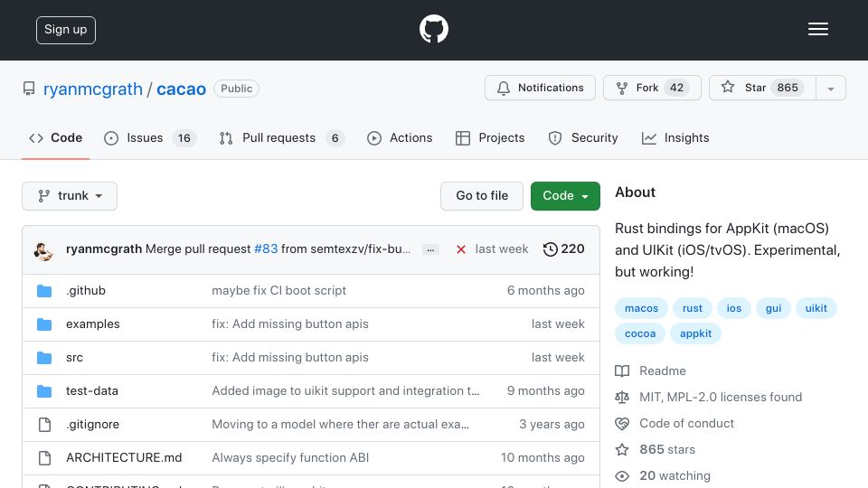Star the cacao repository

[762, 88]
